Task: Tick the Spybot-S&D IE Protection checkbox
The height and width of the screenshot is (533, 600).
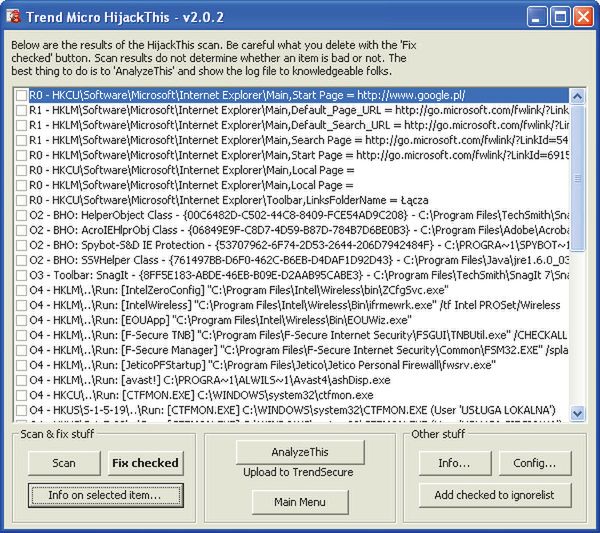Action: (x=22, y=245)
